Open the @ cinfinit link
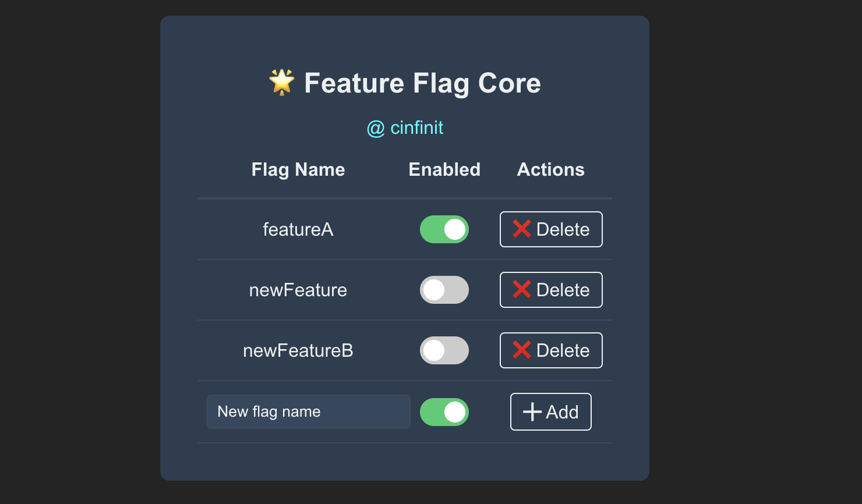 pyautogui.click(x=405, y=127)
